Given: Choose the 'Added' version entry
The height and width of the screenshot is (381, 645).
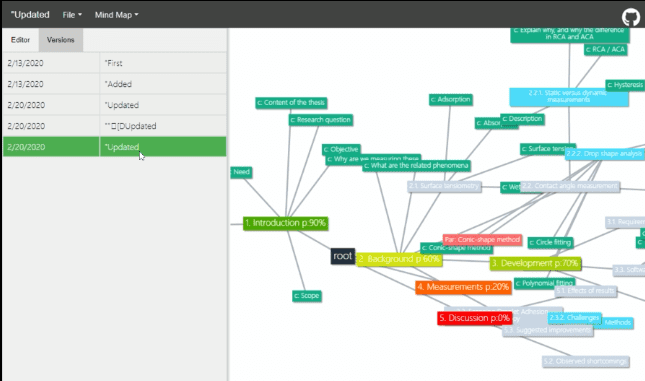Looking at the screenshot, I should pos(114,84).
